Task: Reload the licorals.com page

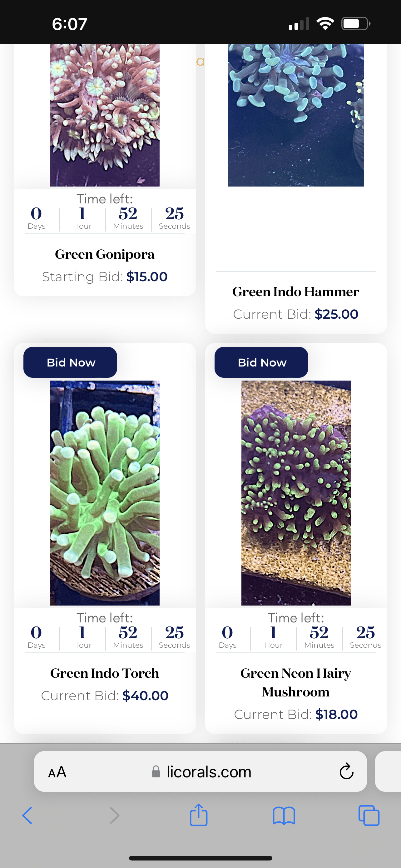Action: (x=346, y=771)
